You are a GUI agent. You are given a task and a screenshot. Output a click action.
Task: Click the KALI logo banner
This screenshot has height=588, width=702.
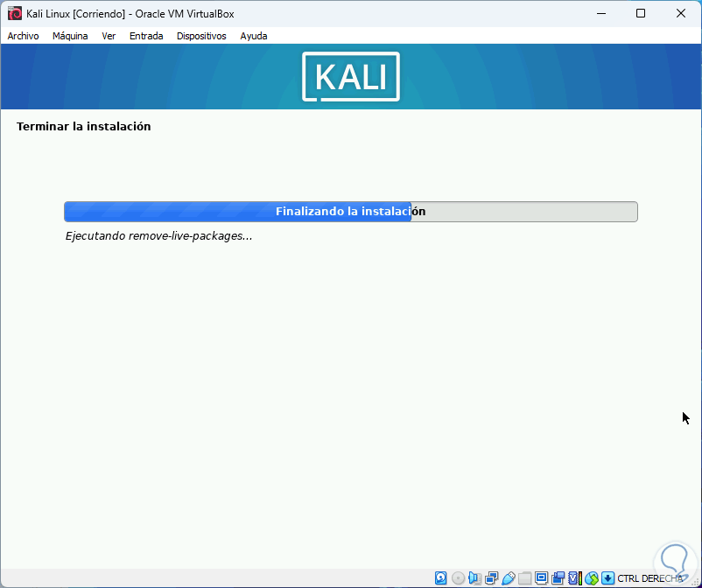coord(350,76)
